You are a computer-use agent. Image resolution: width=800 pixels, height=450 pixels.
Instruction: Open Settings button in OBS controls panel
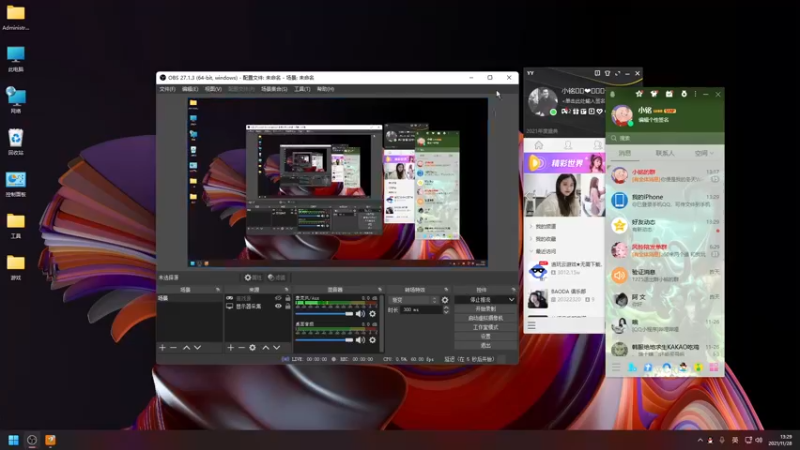pos(485,337)
